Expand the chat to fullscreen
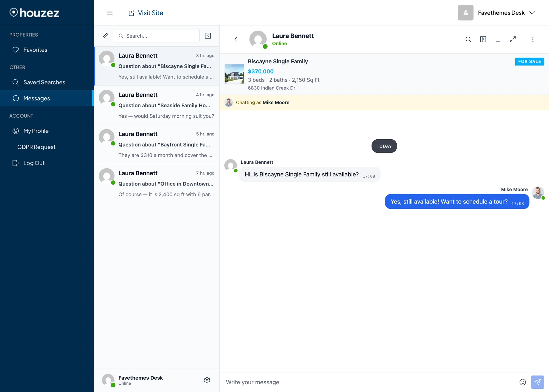Viewport: 549px width, 392px height. click(513, 39)
